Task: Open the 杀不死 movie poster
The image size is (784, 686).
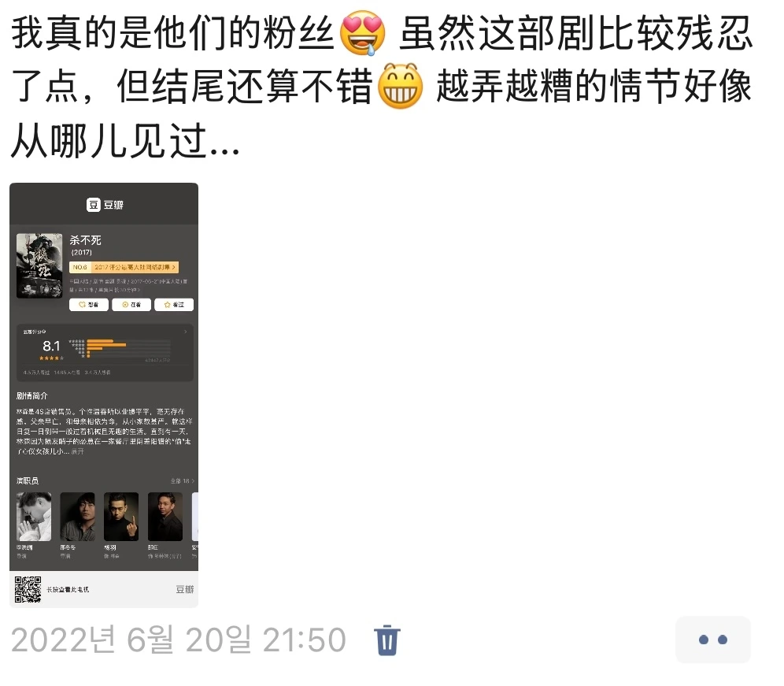Action: [x=39, y=265]
